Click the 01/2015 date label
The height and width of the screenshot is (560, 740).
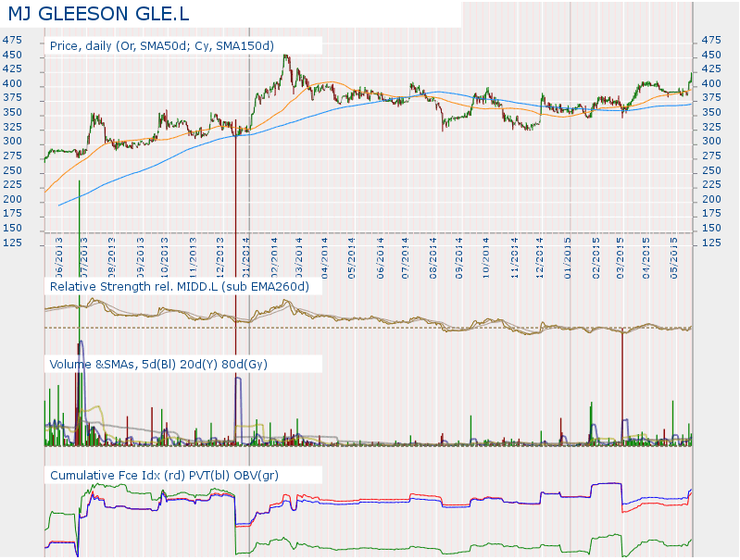[569, 258]
